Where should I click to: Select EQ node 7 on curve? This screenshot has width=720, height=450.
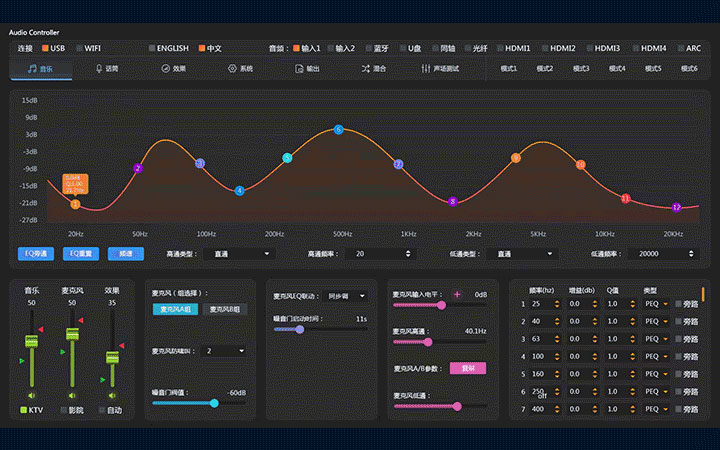[399, 164]
